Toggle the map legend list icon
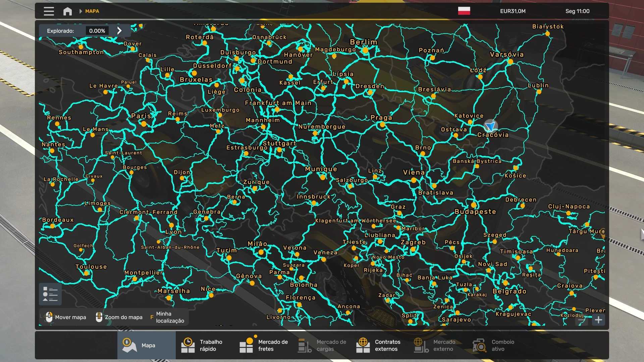The image size is (644, 362). coord(50,294)
